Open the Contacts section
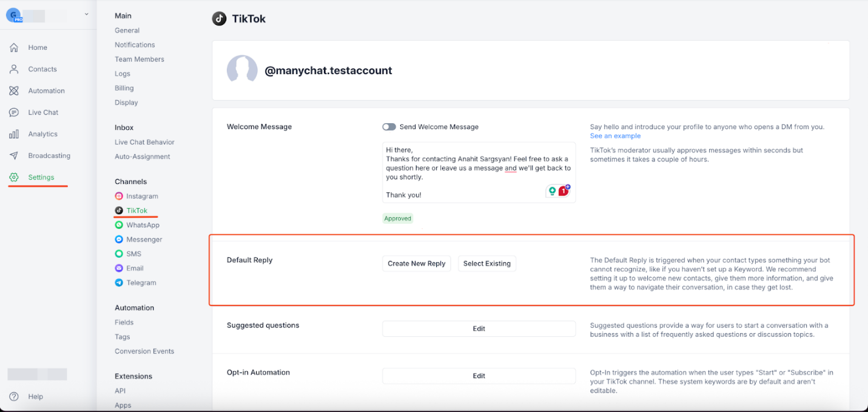The width and height of the screenshot is (868, 412). click(x=42, y=69)
